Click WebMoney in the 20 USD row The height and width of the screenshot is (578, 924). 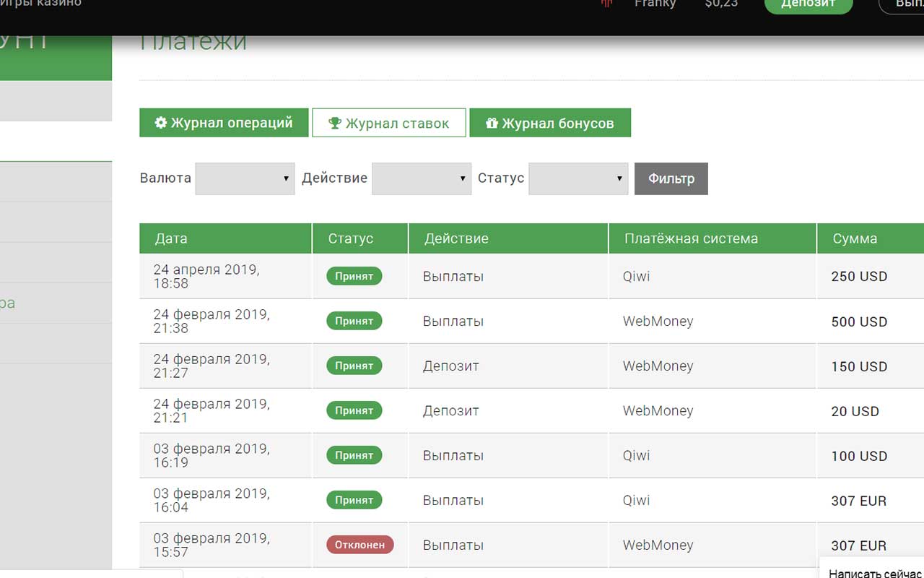click(x=658, y=411)
